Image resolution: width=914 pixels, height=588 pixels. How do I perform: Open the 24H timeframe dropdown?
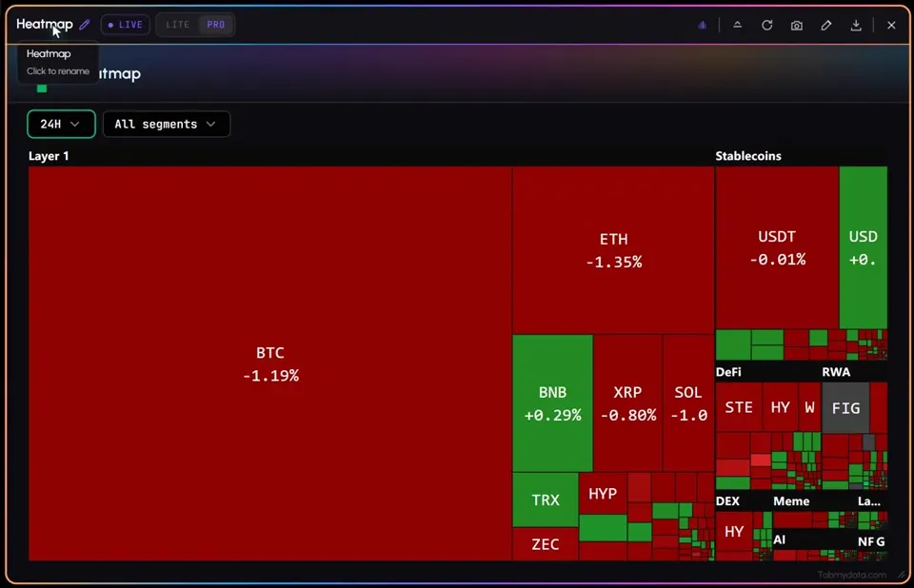(61, 124)
